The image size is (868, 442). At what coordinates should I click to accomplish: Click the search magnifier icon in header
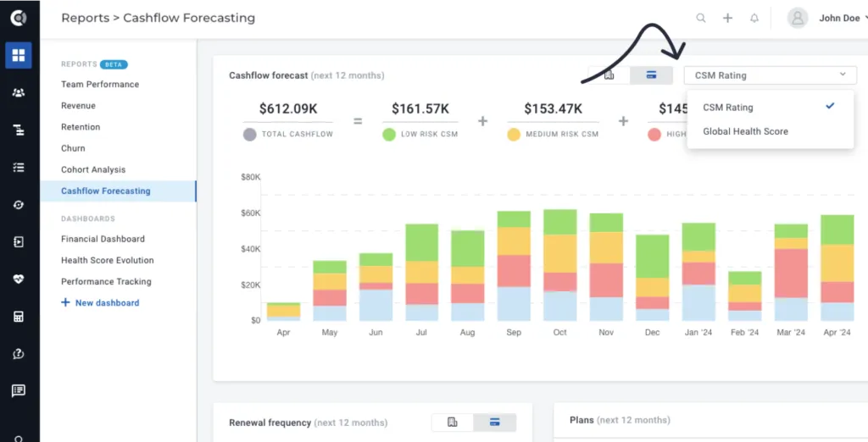[701, 19]
